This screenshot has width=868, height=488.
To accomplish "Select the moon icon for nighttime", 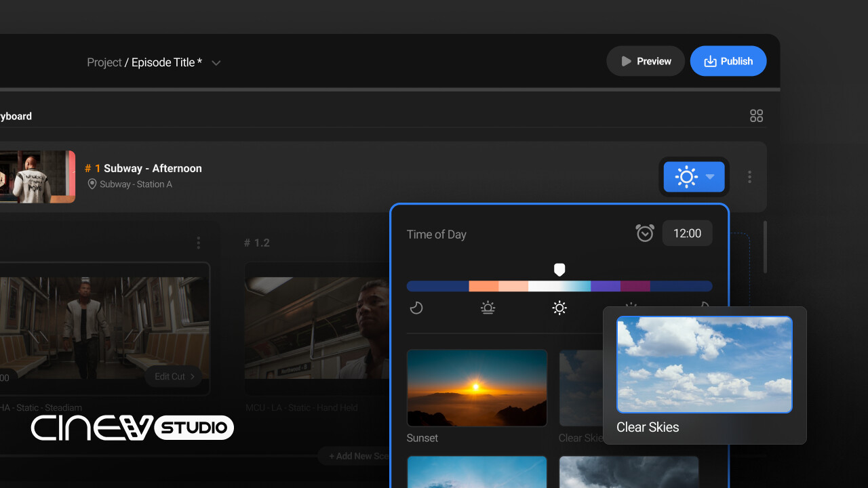I will 416,308.
